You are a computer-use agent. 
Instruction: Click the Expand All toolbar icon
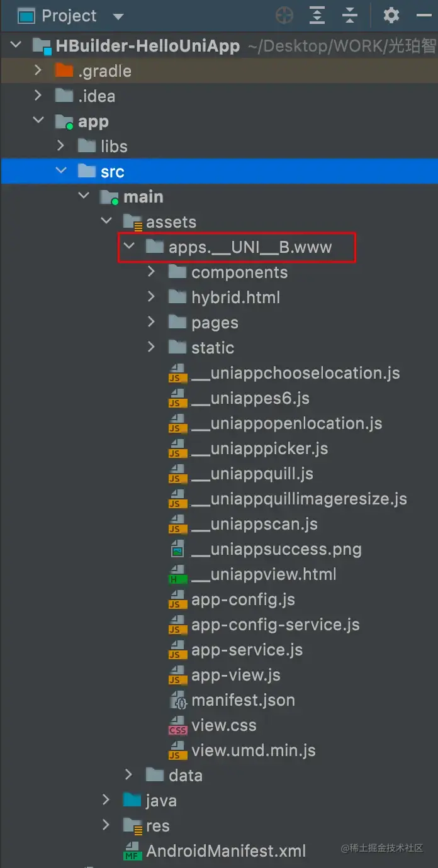(x=317, y=15)
